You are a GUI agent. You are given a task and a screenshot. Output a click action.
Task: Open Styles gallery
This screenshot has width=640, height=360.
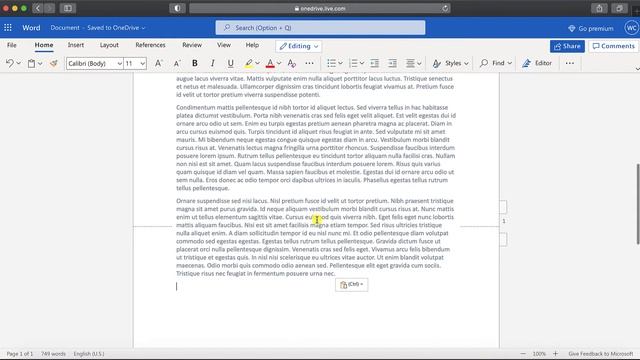point(451,63)
